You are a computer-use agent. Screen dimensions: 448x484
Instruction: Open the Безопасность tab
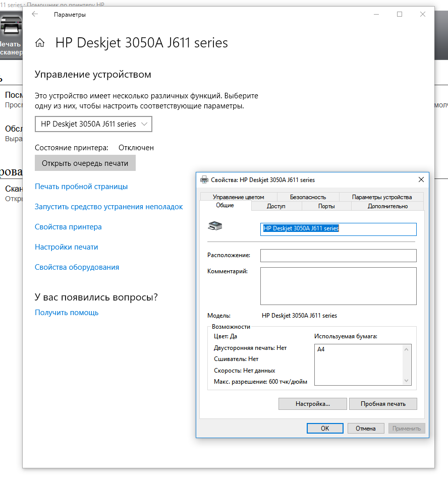coord(308,197)
